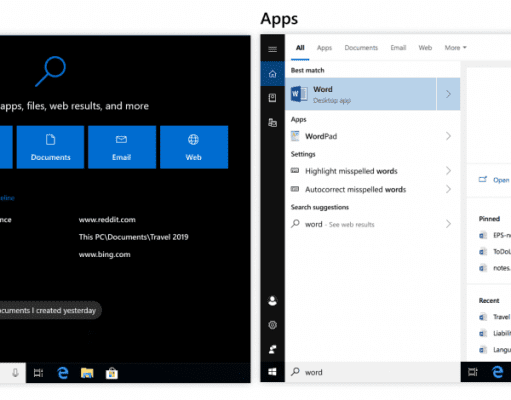Open the notebook icon in search sidebar
The width and height of the screenshot is (511, 400).
[272, 98]
